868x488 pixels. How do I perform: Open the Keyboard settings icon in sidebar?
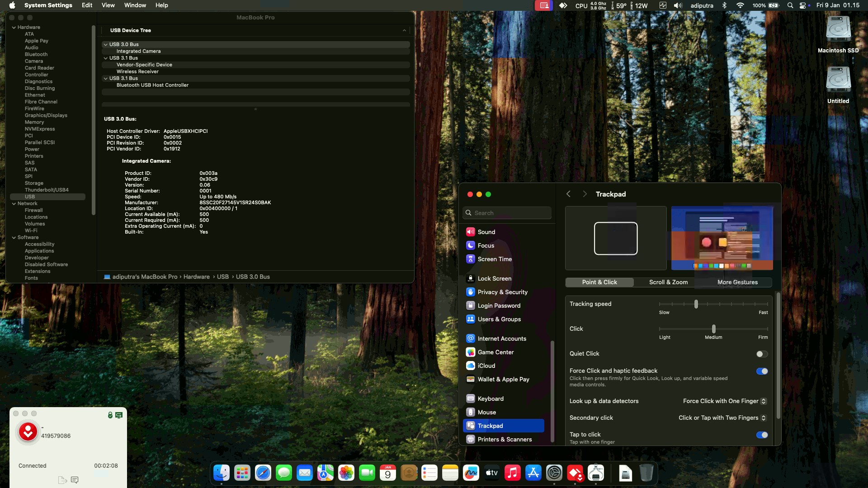[x=471, y=399]
